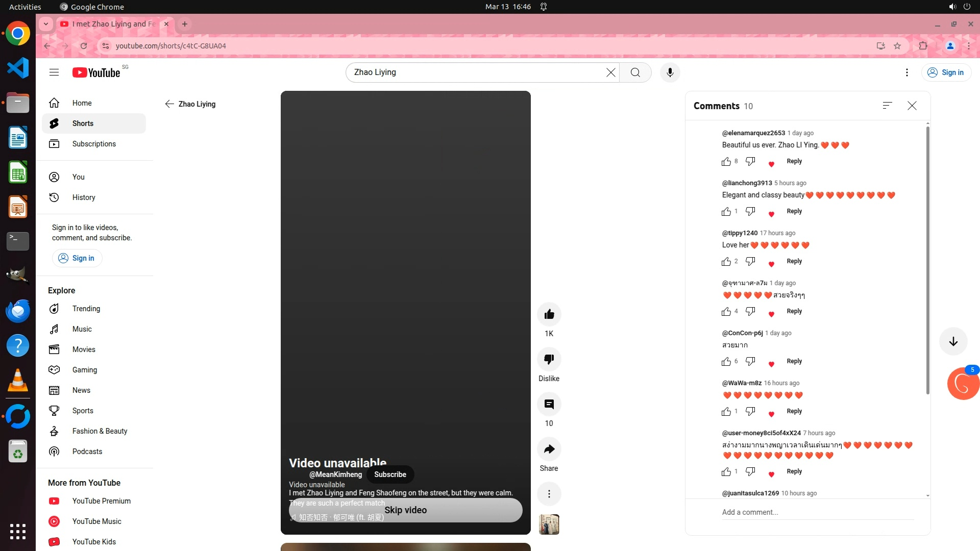Toggle dislike on tippy1240's comment
This screenshot has width=980, height=551.
click(750, 261)
